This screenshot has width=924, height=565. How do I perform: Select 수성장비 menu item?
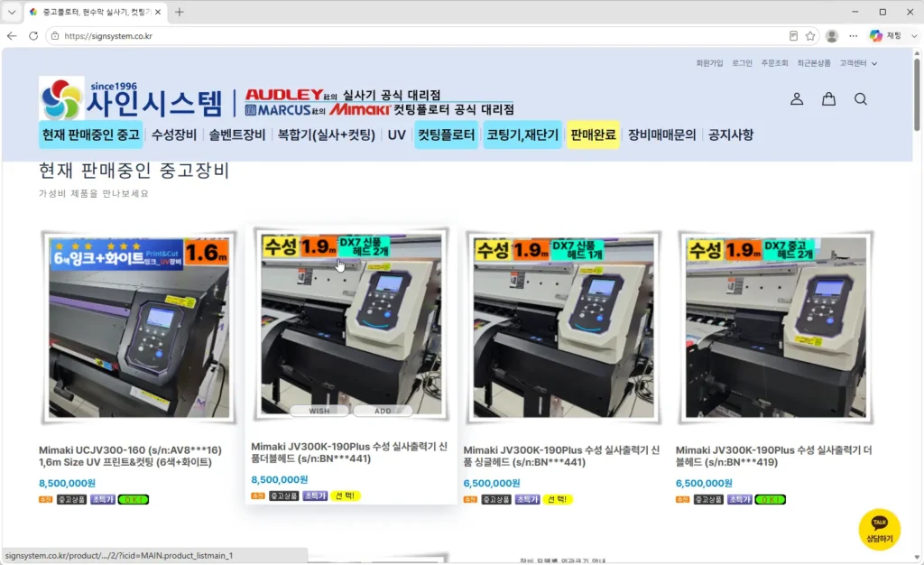pyautogui.click(x=174, y=134)
